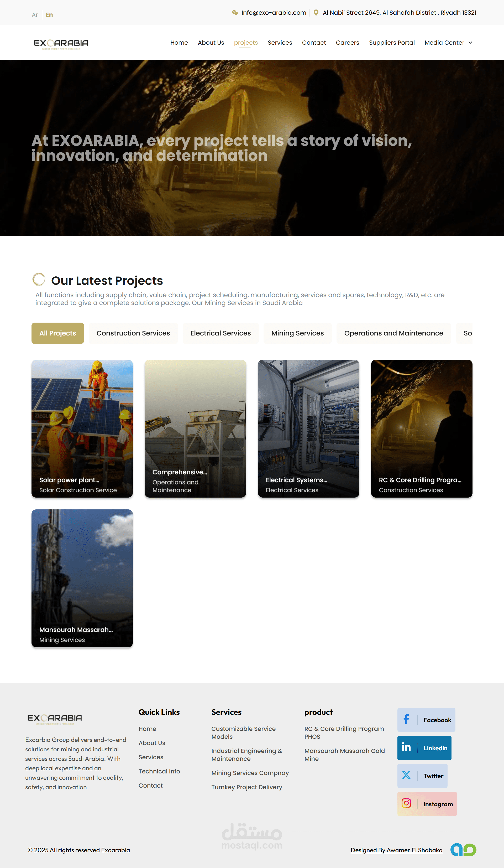Filter by Mining Services tab
504x868 pixels.
(297, 333)
